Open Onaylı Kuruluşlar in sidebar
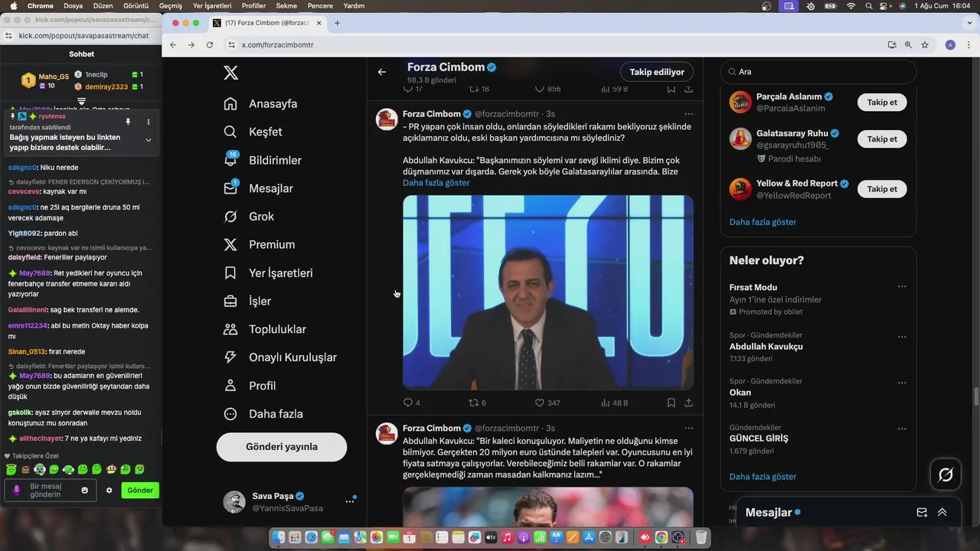Viewport: 980px width, 551px height. pos(280,357)
